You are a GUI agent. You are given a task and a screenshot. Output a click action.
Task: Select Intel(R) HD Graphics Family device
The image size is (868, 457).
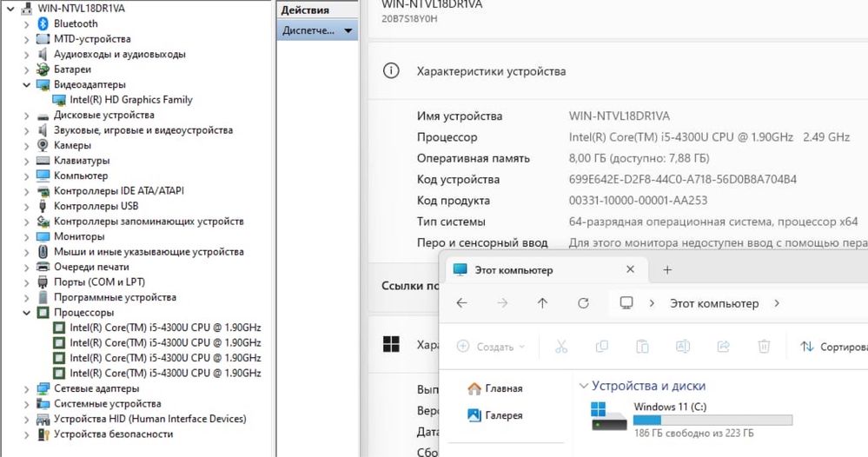coord(130,100)
